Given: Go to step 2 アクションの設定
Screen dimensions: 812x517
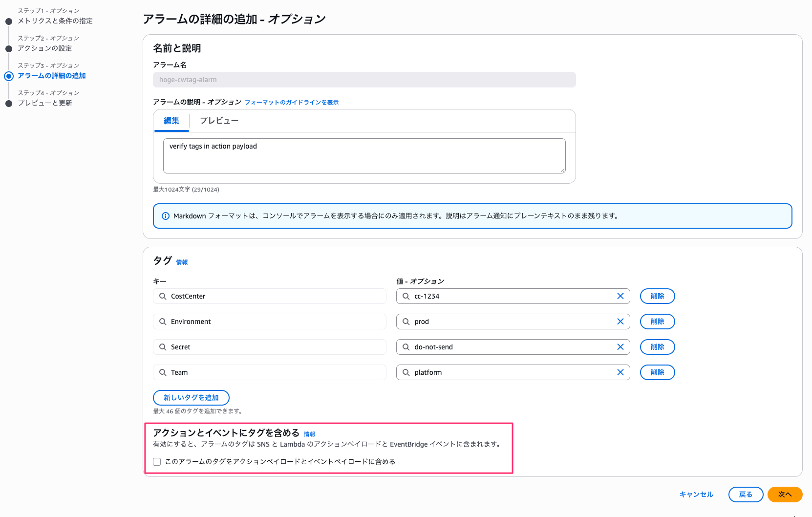Looking at the screenshot, I should tap(45, 48).
